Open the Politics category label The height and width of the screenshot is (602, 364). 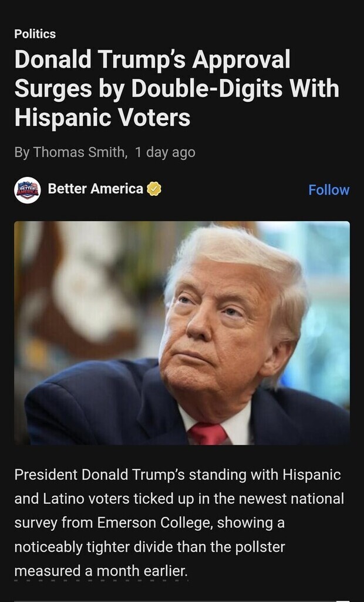[35, 34]
